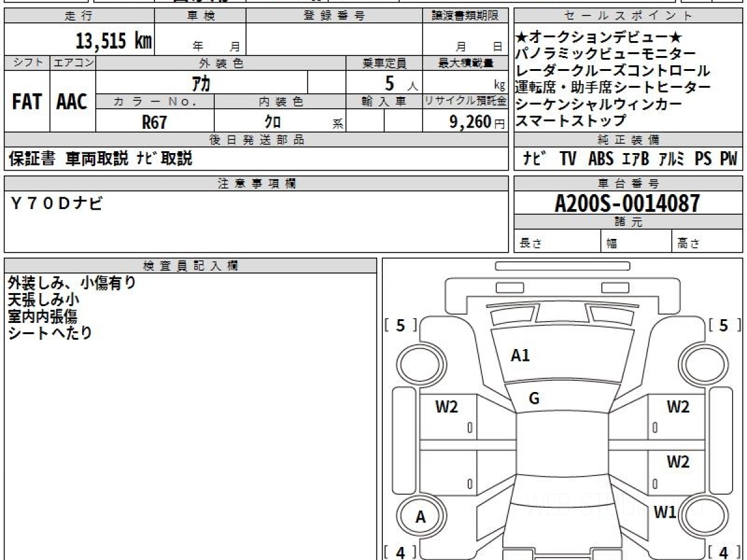Select the inspector note シートへたり
The width and height of the screenshot is (747, 560).
50,333
